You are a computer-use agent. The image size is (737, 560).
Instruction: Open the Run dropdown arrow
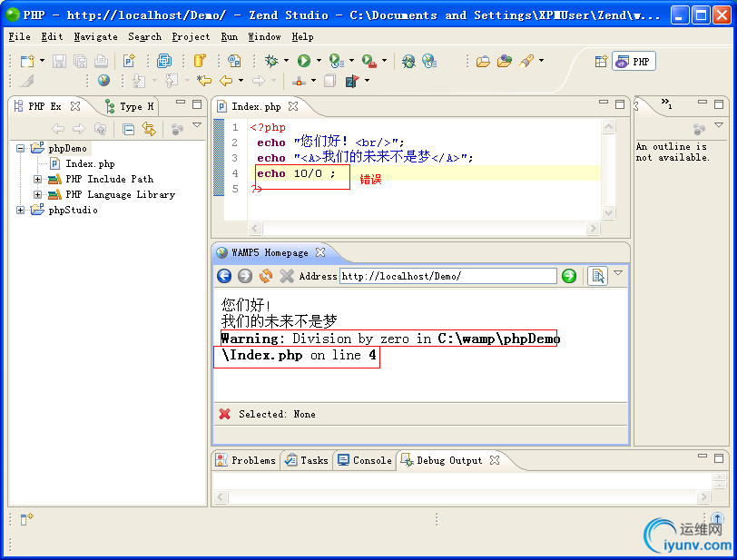[319, 61]
